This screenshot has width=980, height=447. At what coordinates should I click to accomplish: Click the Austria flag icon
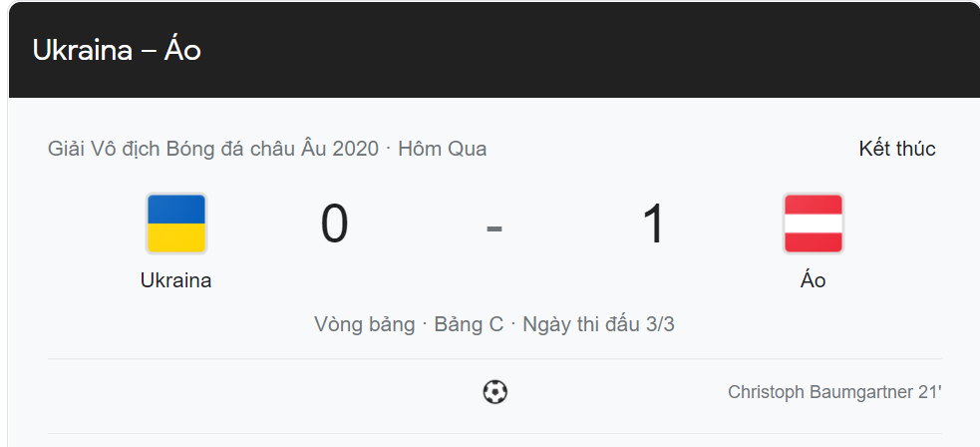pyautogui.click(x=814, y=223)
